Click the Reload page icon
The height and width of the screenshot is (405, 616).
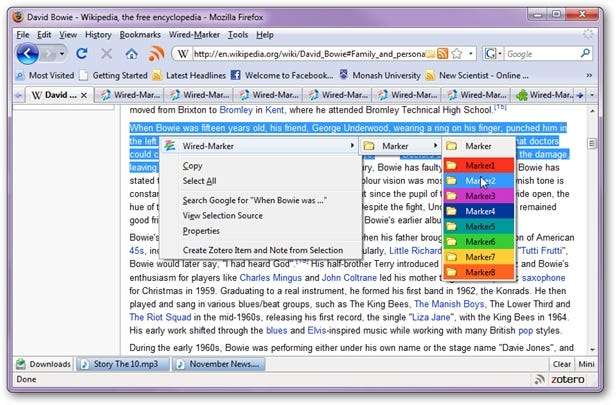(84, 53)
